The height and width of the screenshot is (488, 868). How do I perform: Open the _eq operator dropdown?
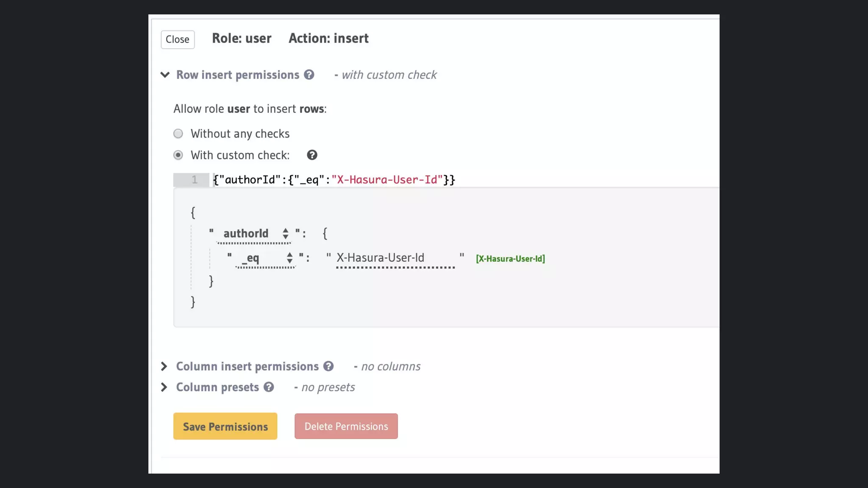coord(266,258)
